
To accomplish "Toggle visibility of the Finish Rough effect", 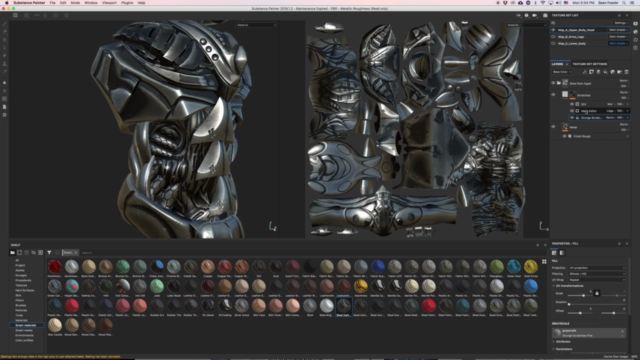I will [564, 136].
